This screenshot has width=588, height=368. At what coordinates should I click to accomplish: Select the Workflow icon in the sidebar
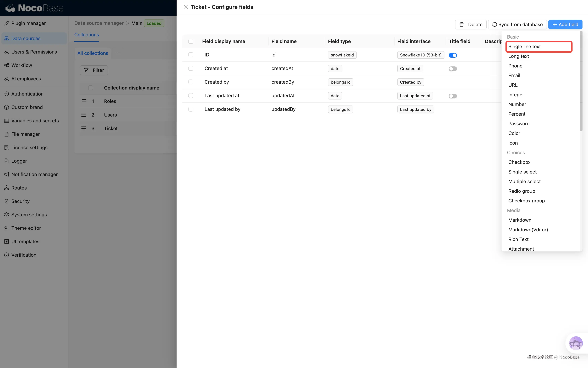[7, 65]
